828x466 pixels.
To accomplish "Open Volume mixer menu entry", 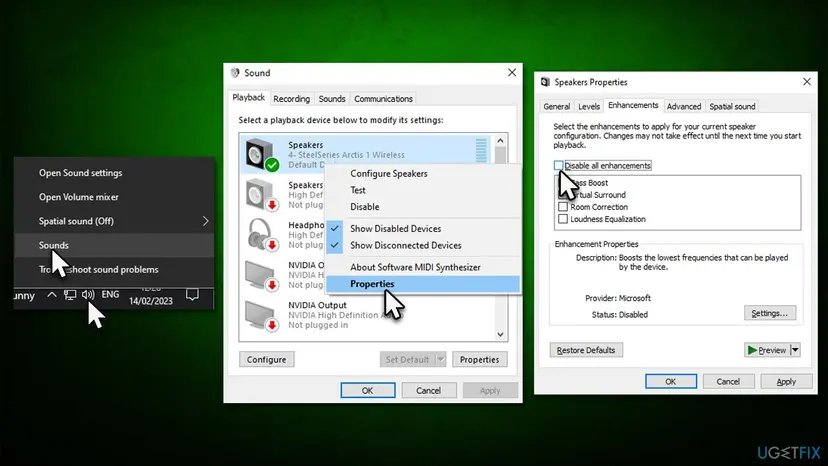I will (x=79, y=197).
